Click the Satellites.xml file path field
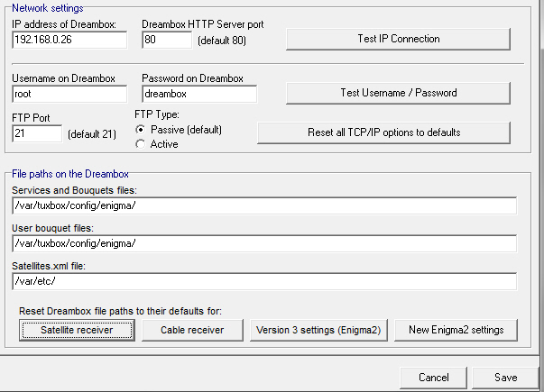 point(264,281)
